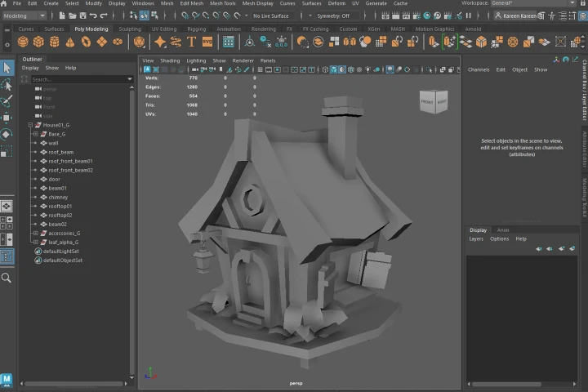Create a polygon disc from the shelf
This screenshot has height=392, width=588.
pos(118,42)
